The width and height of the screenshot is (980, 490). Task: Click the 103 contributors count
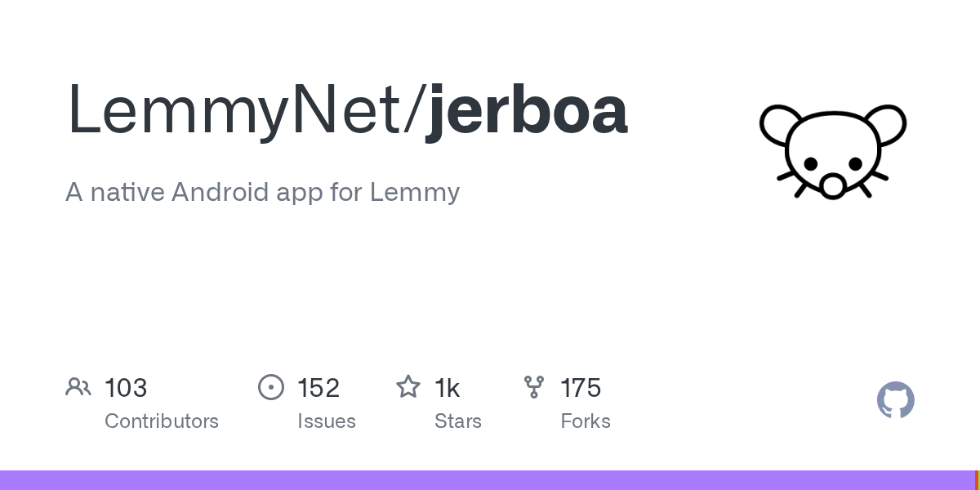tap(126, 388)
